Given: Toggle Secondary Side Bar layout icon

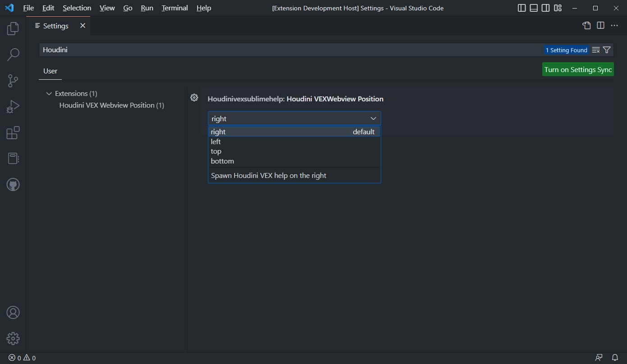Looking at the screenshot, I should coord(546,8).
